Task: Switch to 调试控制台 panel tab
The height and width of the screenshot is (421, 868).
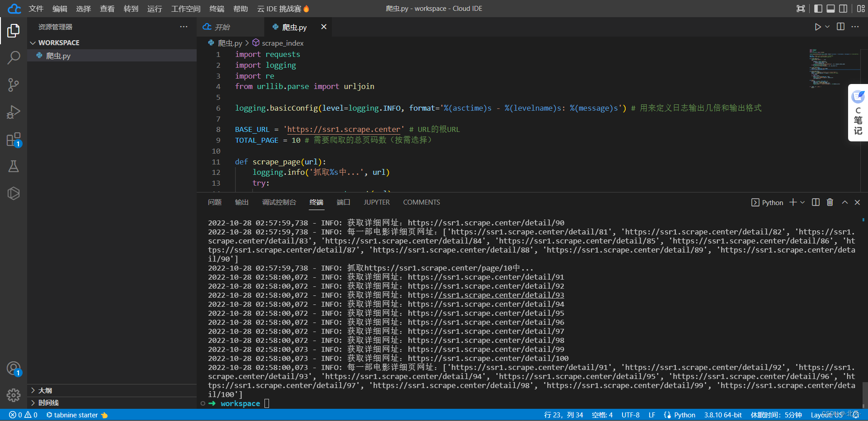Action: pyautogui.click(x=279, y=202)
